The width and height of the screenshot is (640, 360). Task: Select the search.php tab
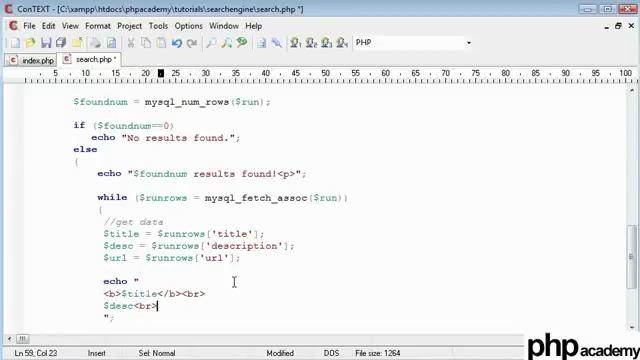89,60
